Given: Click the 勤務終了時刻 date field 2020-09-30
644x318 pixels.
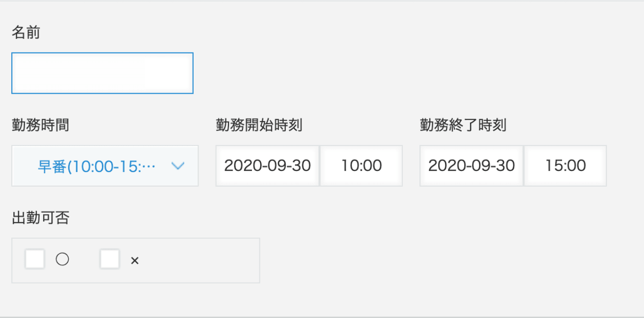Looking at the screenshot, I should pos(471,166).
